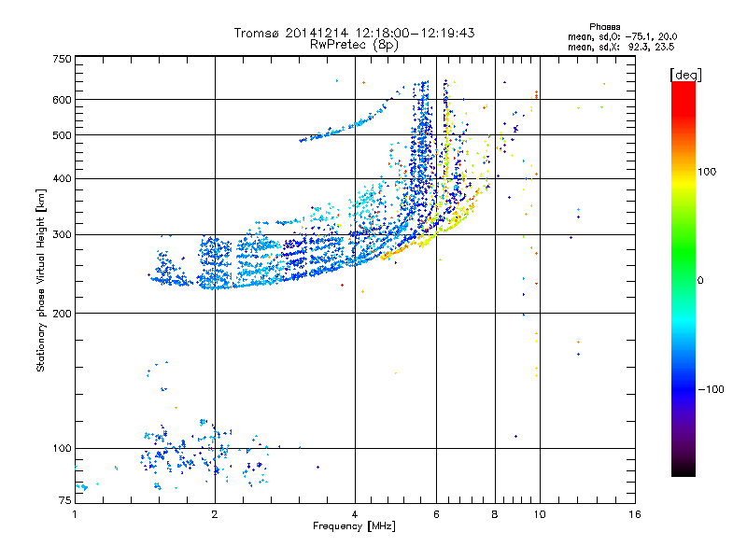Click the black bottom of the phase colorbar

[684, 469]
